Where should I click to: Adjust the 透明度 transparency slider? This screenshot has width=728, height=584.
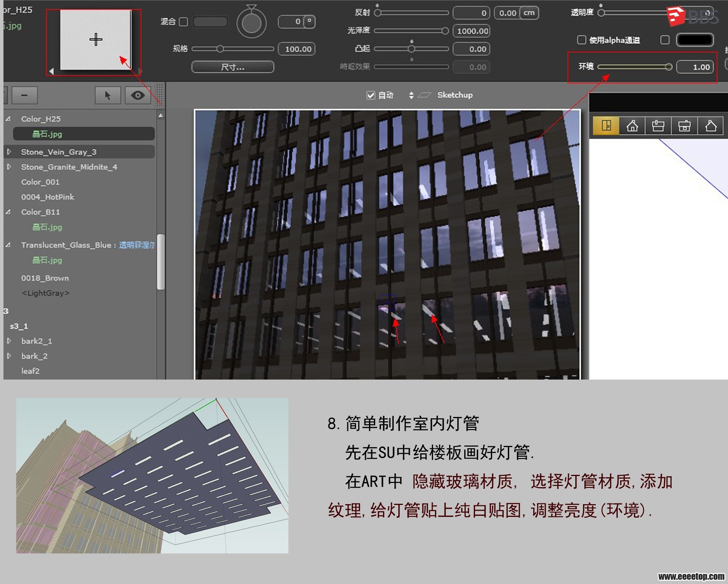[x=635, y=13]
